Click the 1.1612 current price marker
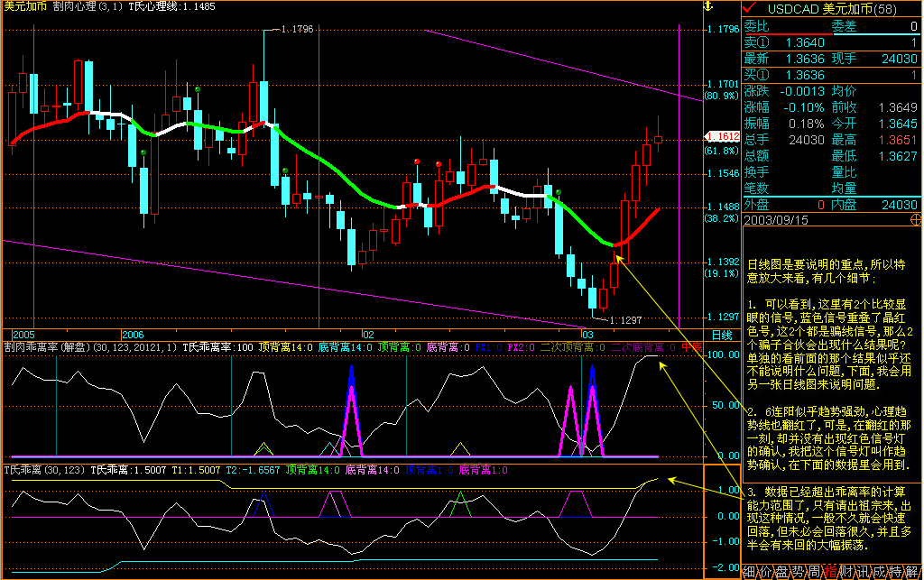The width and height of the screenshot is (924, 580). (722, 136)
